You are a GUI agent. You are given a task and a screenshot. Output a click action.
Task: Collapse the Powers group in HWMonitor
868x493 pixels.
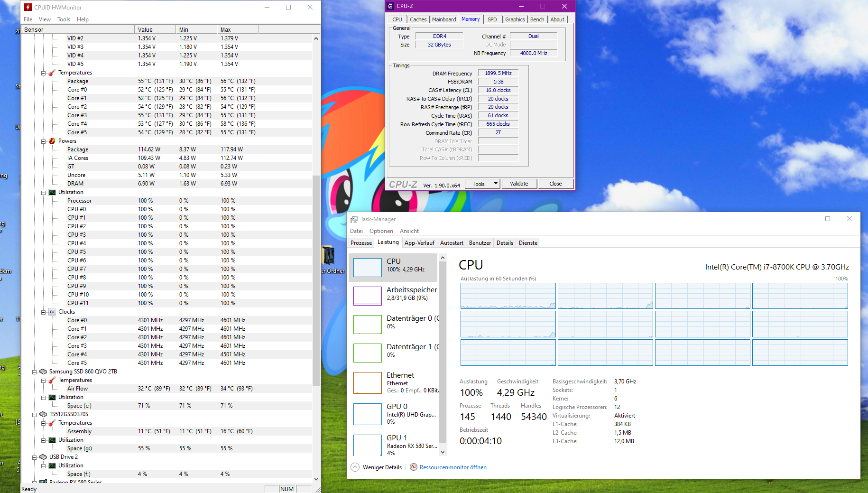pos(43,141)
